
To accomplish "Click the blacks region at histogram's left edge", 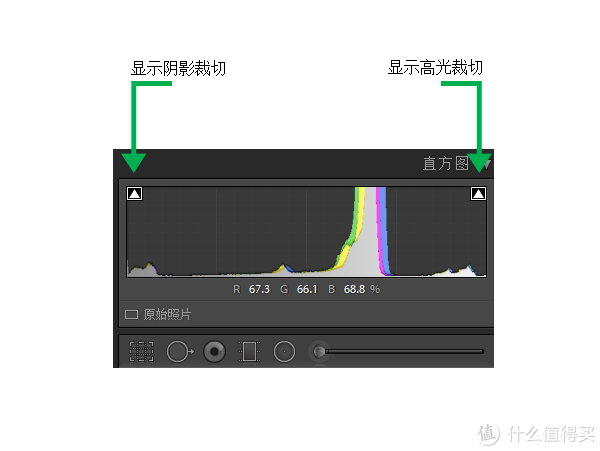I will (142, 269).
